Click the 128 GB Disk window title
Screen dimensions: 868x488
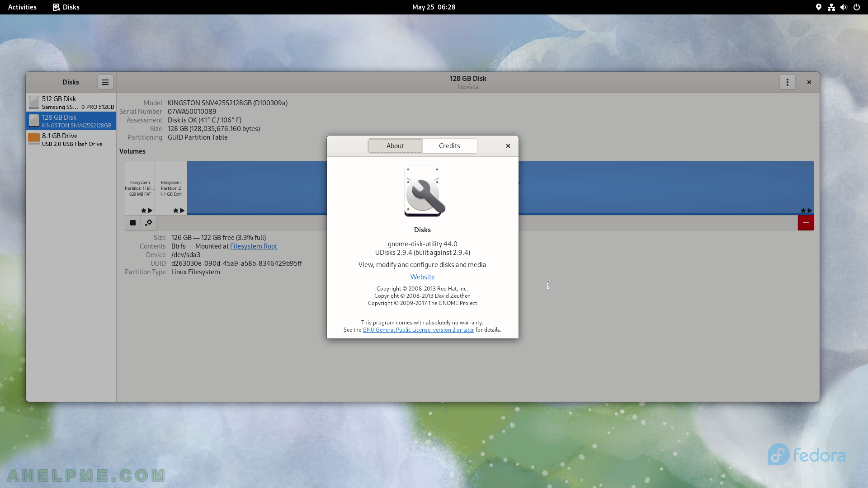(468, 79)
